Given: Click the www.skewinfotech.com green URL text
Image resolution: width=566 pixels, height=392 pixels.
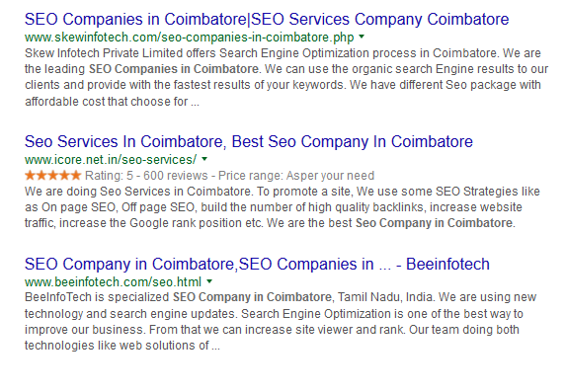Looking at the screenshot, I should (190, 38).
